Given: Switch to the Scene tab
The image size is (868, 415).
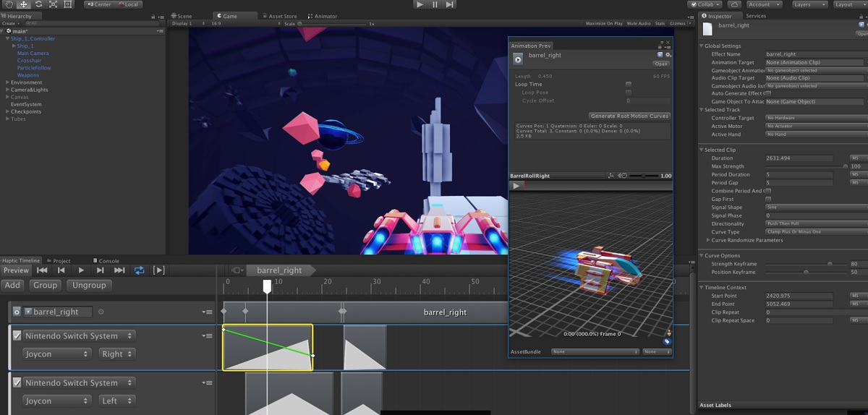Looking at the screenshot, I should 182,16.
